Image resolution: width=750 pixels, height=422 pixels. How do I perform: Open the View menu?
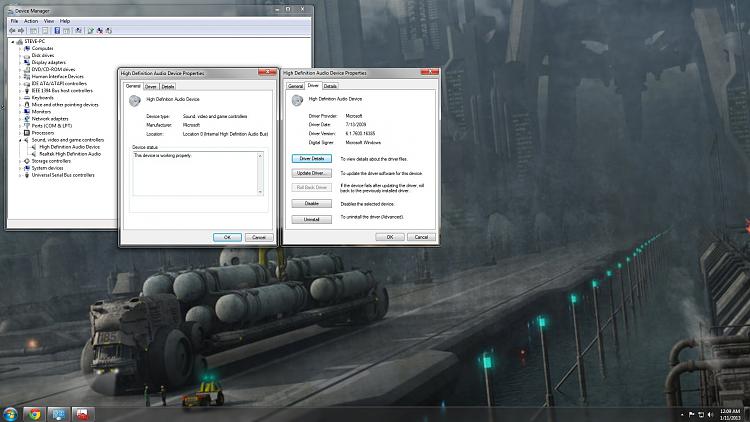(x=49, y=21)
